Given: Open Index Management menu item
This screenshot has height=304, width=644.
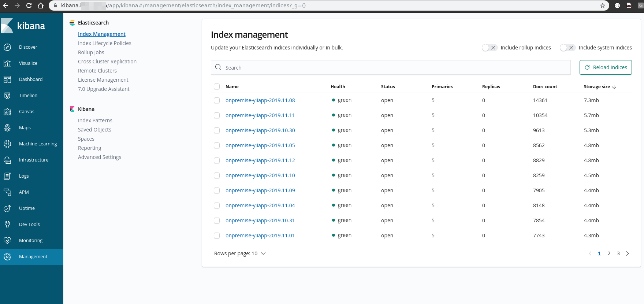Looking at the screenshot, I should click(x=102, y=34).
